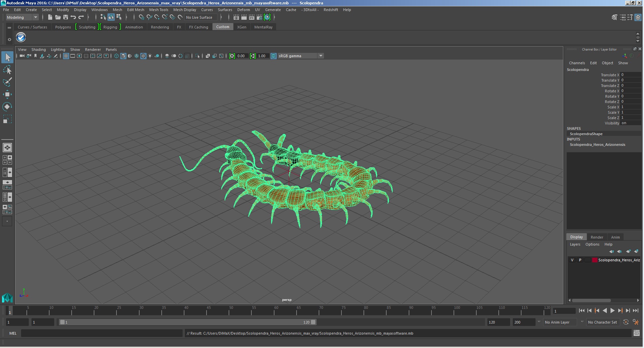Choose the Rotate tool in toolbox
Viewport: 644px width, 348px height.
(x=7, y=107)
